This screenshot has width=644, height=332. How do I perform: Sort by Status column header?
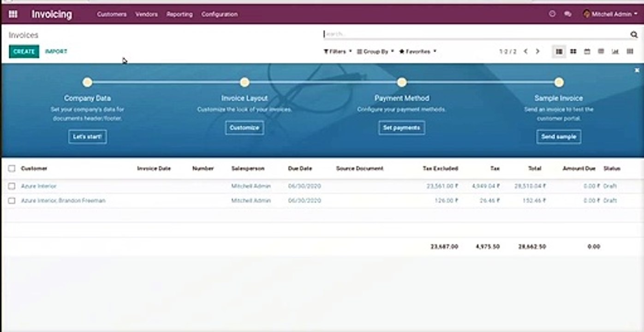coord(612,169)
